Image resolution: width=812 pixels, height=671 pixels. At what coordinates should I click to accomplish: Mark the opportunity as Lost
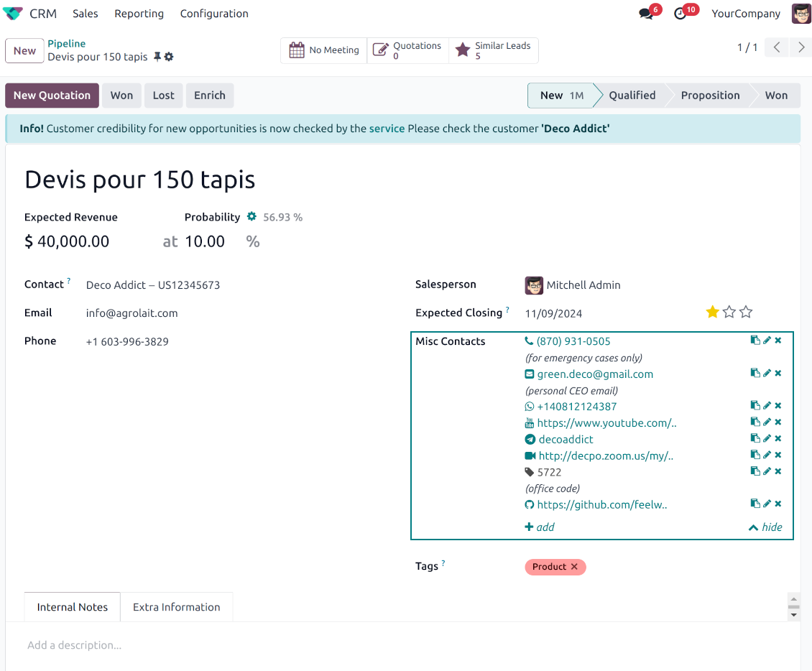click(x=164, y=96)
